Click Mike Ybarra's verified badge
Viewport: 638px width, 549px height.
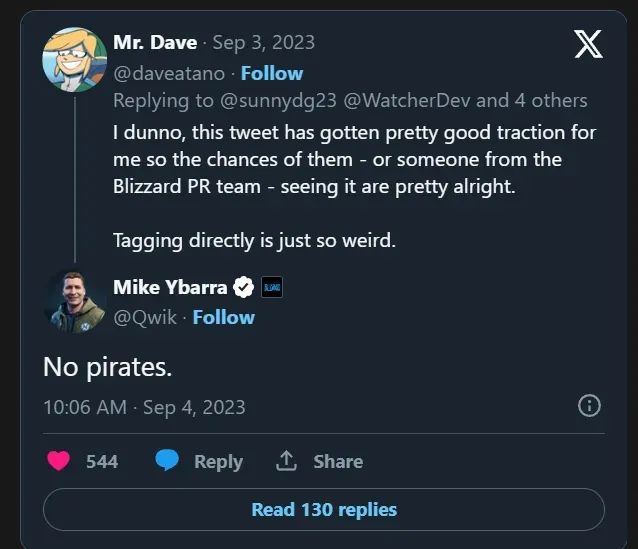click(243, 288)
